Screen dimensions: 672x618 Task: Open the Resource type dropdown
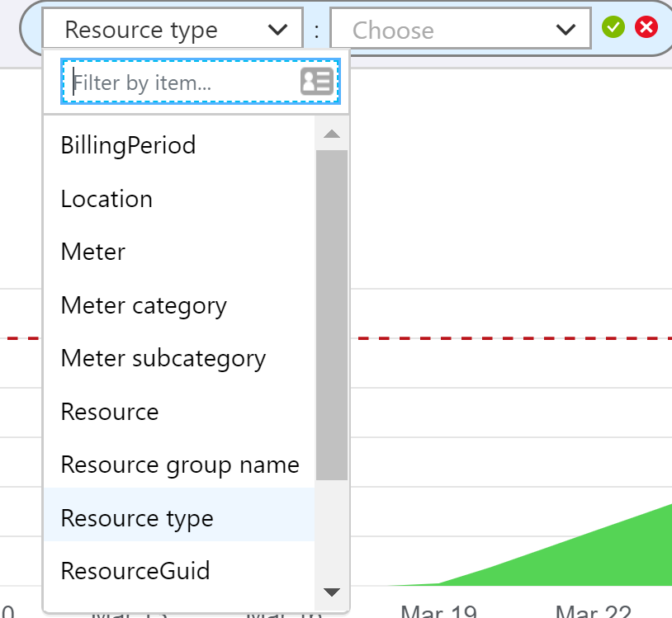click(173, 31)
